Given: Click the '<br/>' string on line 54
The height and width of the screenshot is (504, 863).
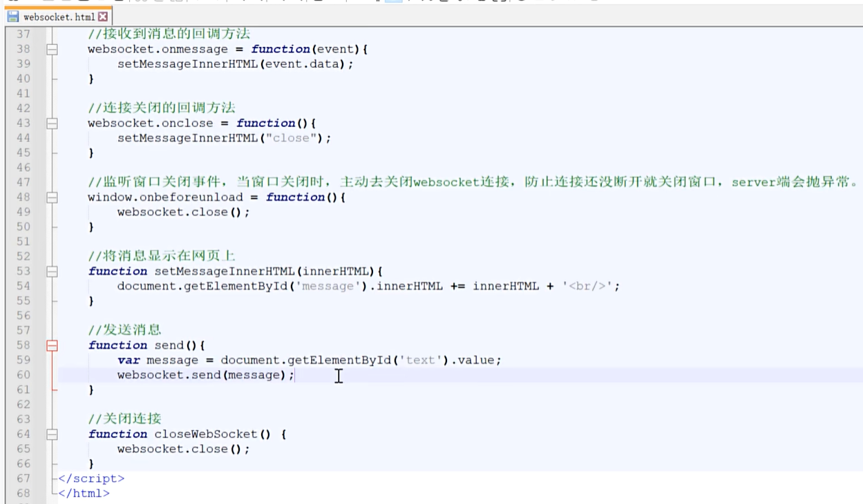Looking at the screenshot, I should click(x=587, y=286).
